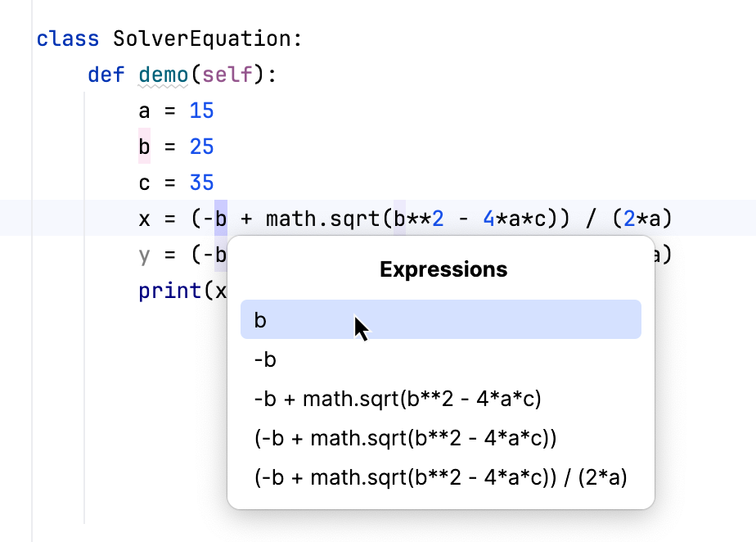The width and height of the screenshot is (756, 542).
Task: Click the method name "demo"
Action: (x=164, y=74)
